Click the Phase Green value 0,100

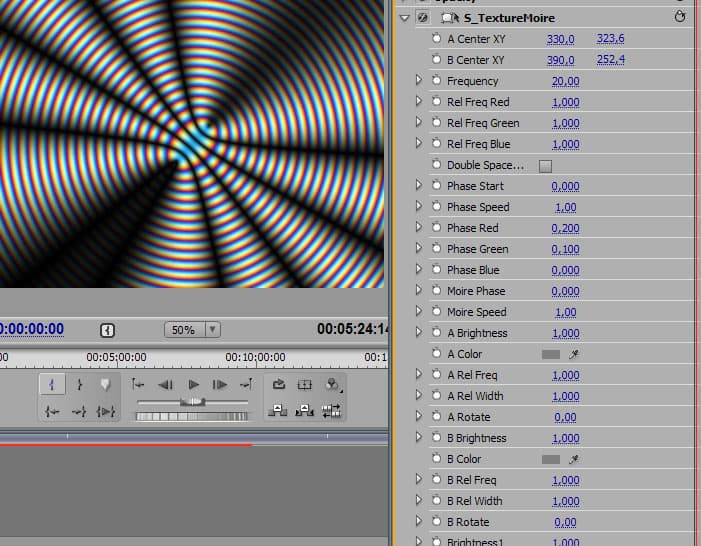click(566, 250)
